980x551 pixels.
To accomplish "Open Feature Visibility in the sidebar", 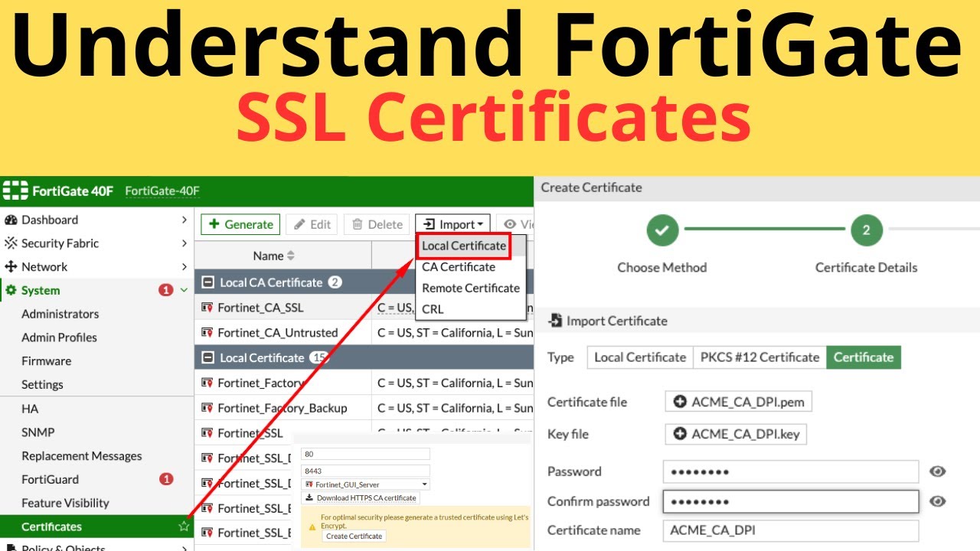I will click(x=65, y=503).
